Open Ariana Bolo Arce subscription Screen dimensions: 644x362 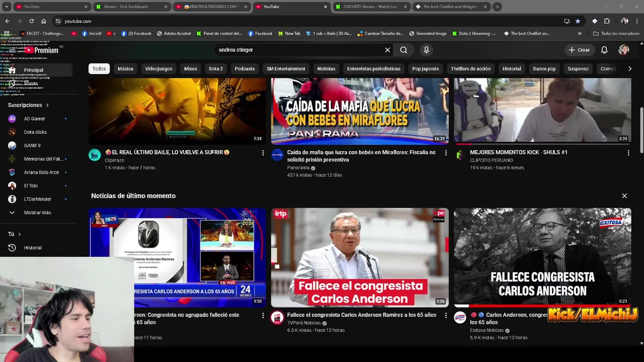coord(36,172)
